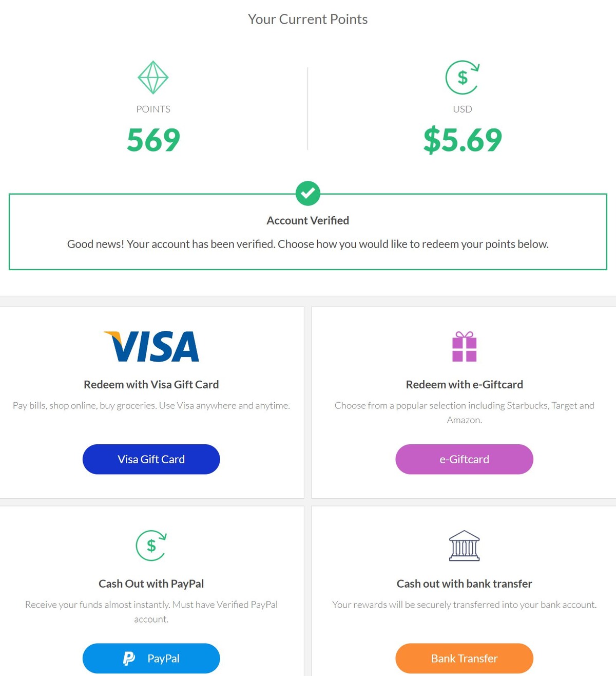The image size is (616, 676).
Task: Click the orange Bank Transfer button
Action: tap(464, 658)
